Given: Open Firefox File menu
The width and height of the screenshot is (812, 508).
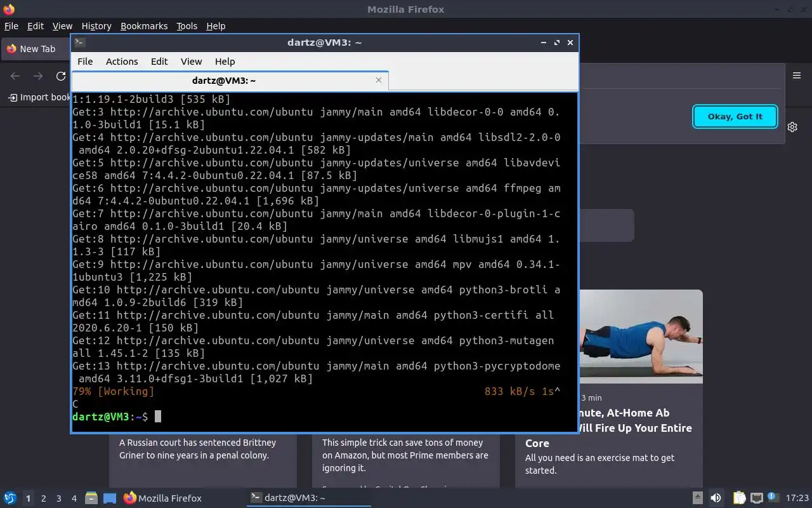Looking at the screenshot, I should tap(11, 26).
